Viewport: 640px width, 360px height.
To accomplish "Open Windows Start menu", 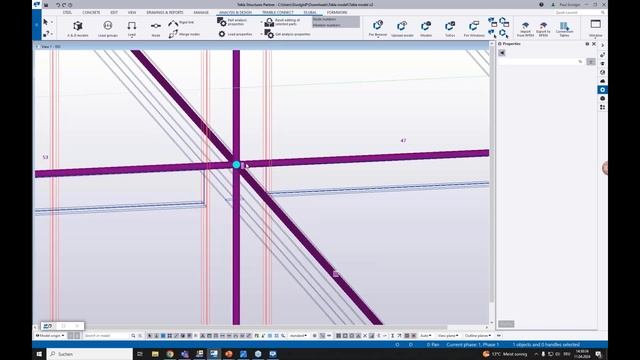I will (39, 354).
